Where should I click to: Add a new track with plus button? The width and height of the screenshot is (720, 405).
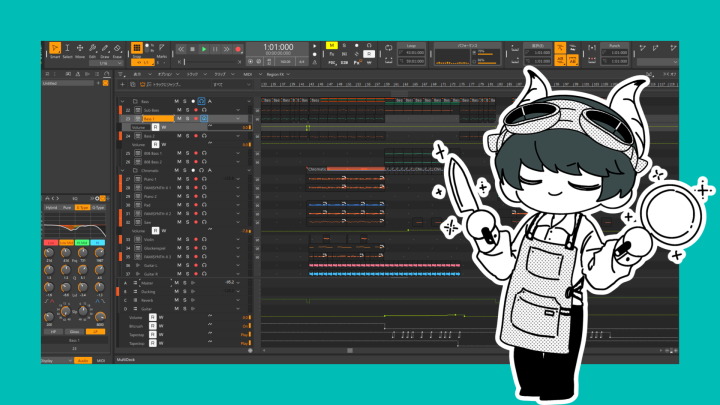[x=122, y=84]
